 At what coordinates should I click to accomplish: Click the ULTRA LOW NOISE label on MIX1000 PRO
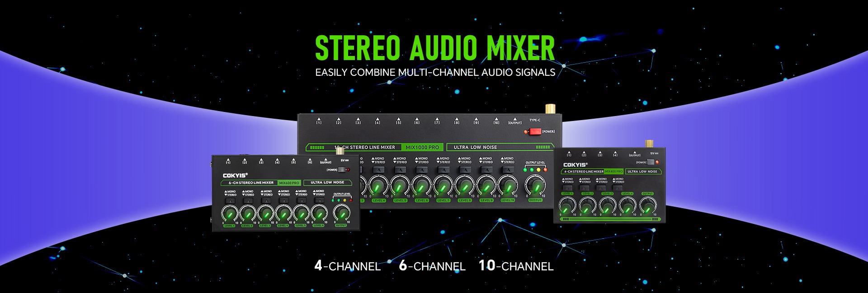(x=475, y=147)
